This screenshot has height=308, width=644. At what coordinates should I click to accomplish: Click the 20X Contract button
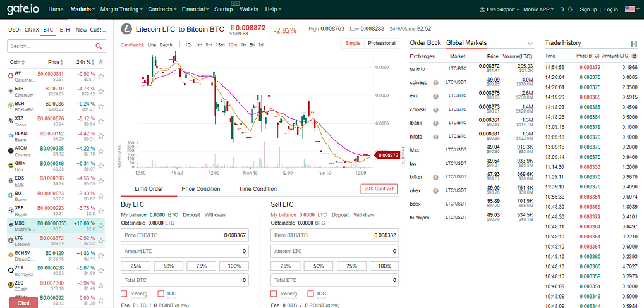tap(379, 188)
